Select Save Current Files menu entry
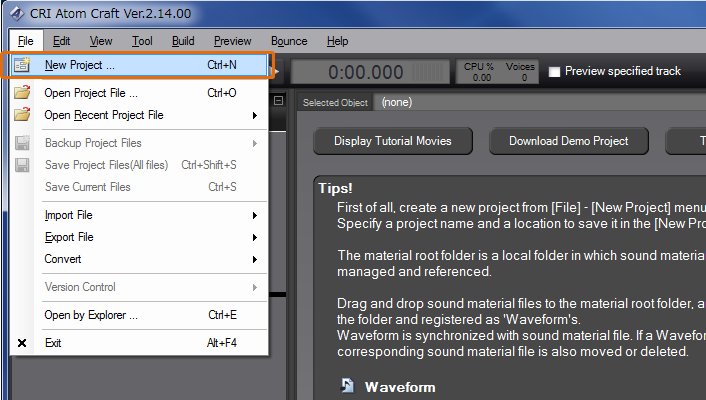This screenshot has width=706, height=400. pos(139,187)
